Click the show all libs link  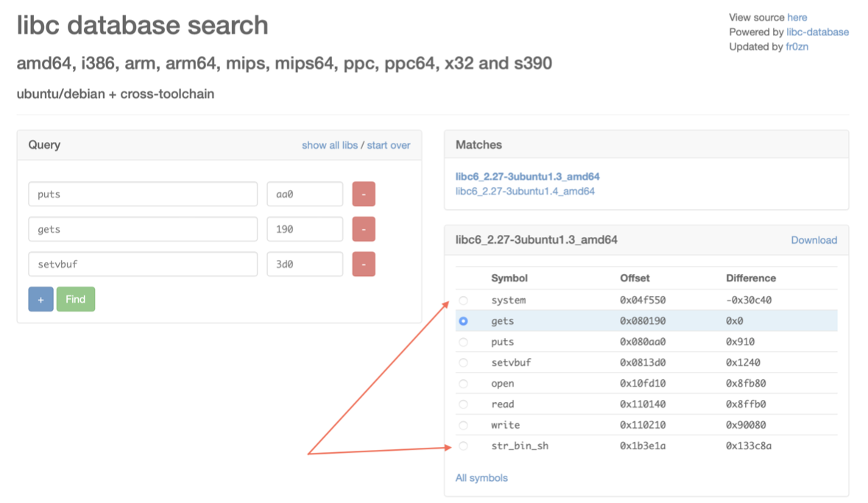tap(329, 145)
